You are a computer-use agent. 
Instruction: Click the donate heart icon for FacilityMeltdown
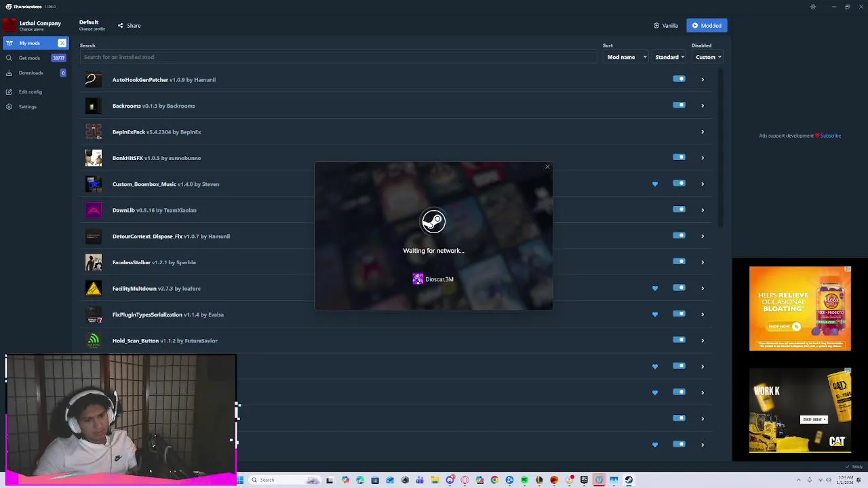(x=655, y=288)
